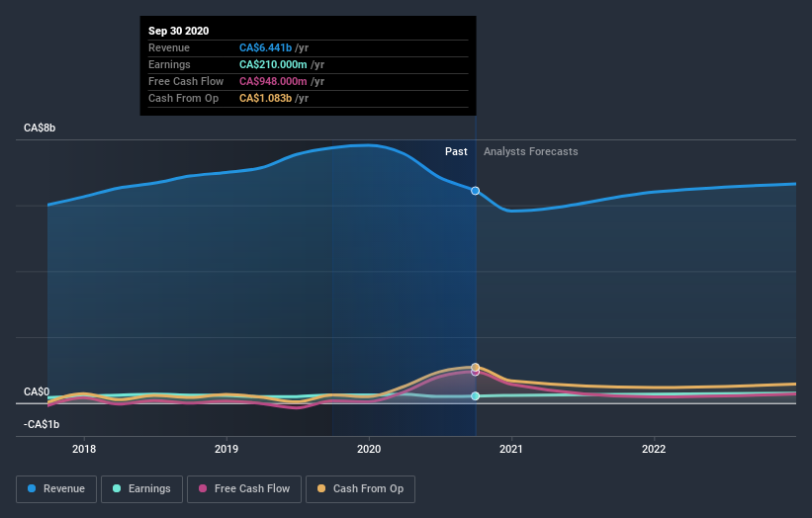The height and width of the screenshot is (518, 812).
Task: Toggle the Cash From Op legend series
Action: click(360, 489)
